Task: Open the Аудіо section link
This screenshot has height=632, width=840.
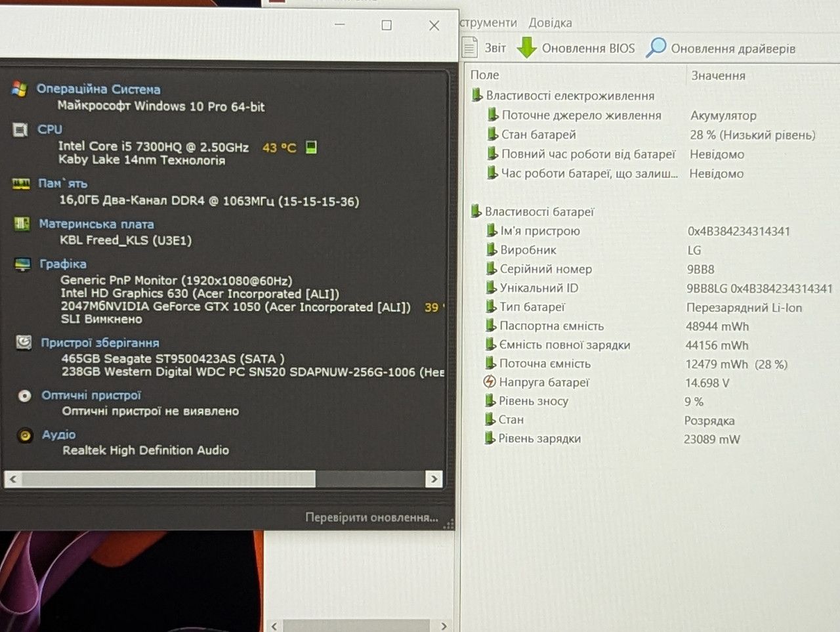Action: click(59, 434)
